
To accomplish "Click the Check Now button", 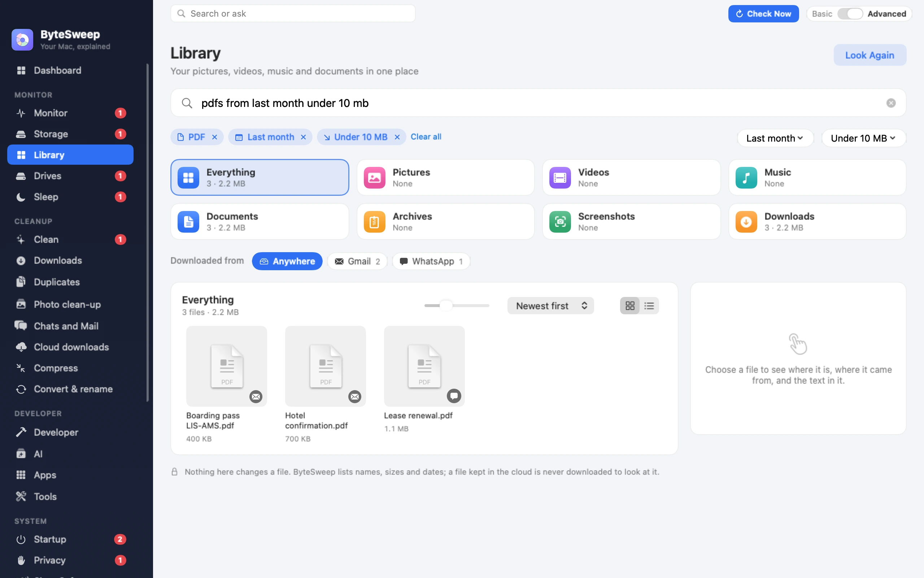I will tap(763, 14).
